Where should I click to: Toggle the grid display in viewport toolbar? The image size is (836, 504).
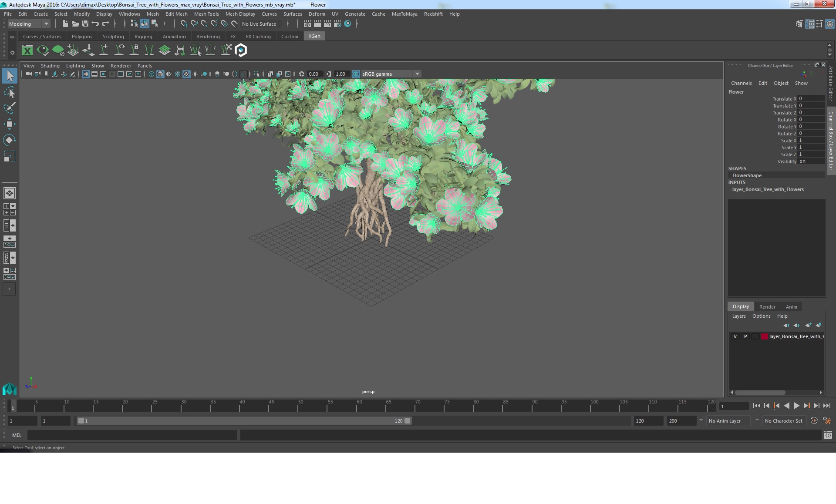coord(86,74)
